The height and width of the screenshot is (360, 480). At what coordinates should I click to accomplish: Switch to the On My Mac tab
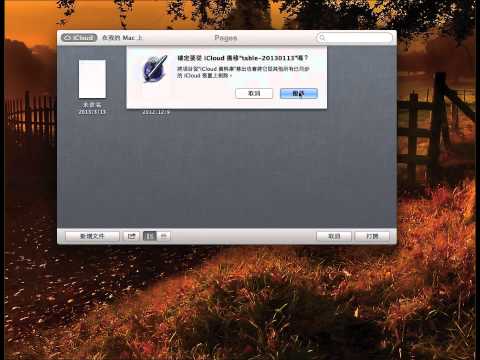click(x=122, y=38)
